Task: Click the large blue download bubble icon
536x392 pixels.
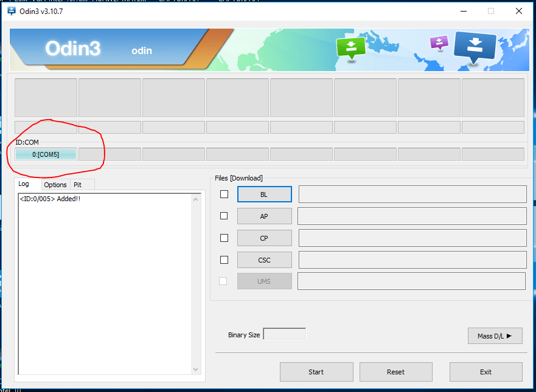Action: (475, 48)
